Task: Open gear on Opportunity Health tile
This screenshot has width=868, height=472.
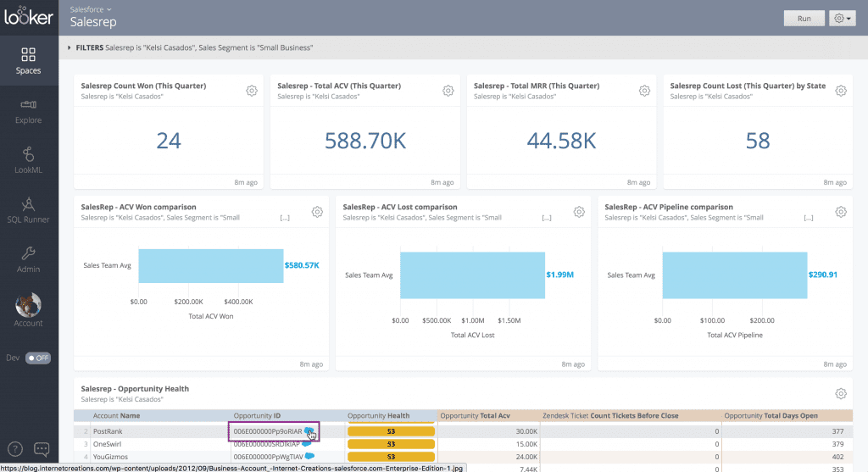Action: pos(841,394)
